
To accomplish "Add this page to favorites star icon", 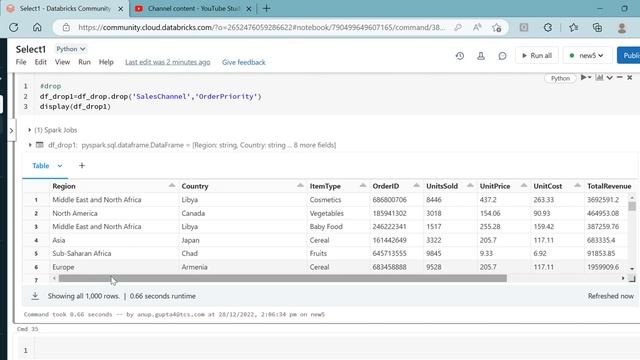I will point(496,27).
